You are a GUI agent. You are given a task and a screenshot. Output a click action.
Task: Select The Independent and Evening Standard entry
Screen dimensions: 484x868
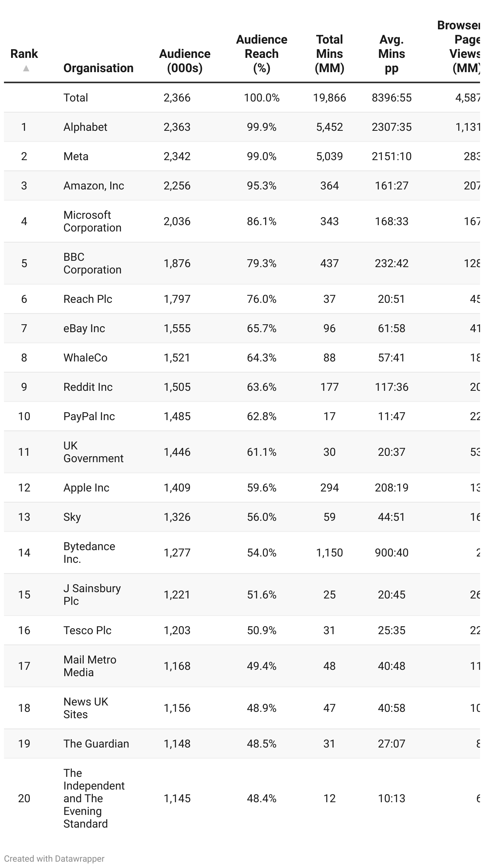94,798
